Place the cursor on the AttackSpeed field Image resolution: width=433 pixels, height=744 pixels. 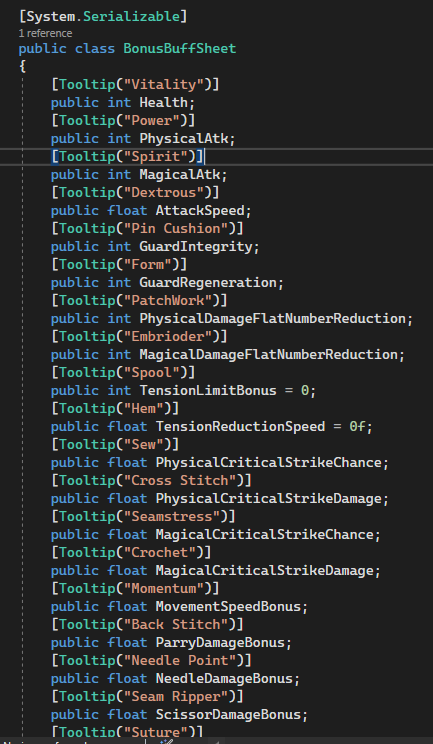click(x=200, y=211)
